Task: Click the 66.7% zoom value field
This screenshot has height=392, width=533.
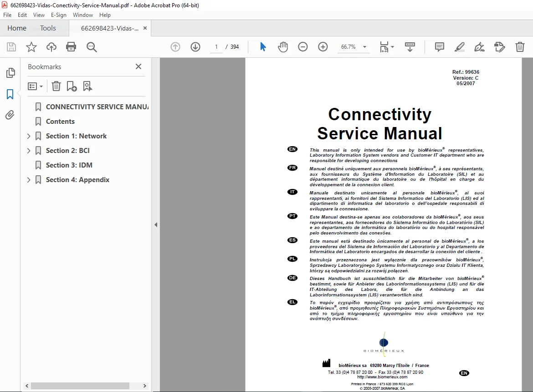Action: (348, 47)
